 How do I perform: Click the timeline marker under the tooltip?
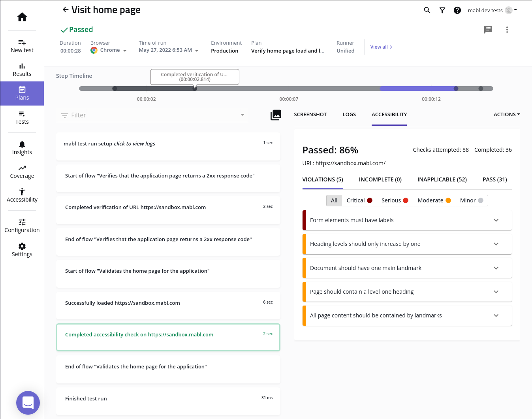195,89
